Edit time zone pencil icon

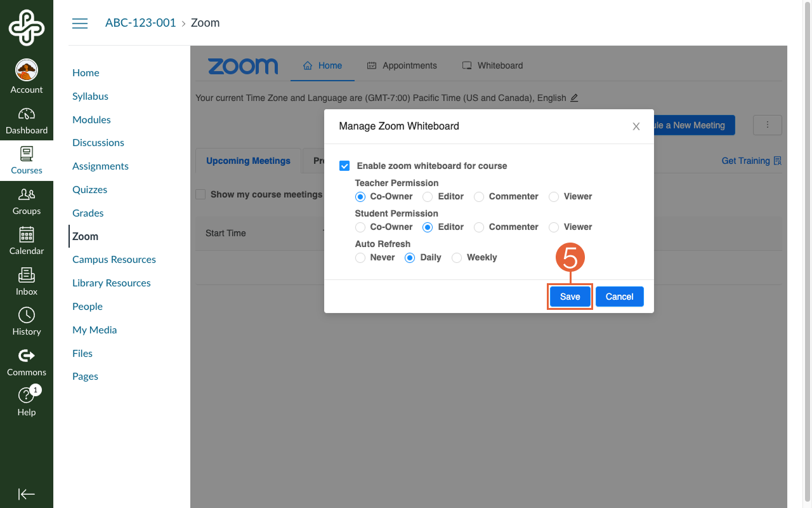(x=574, y=98)
